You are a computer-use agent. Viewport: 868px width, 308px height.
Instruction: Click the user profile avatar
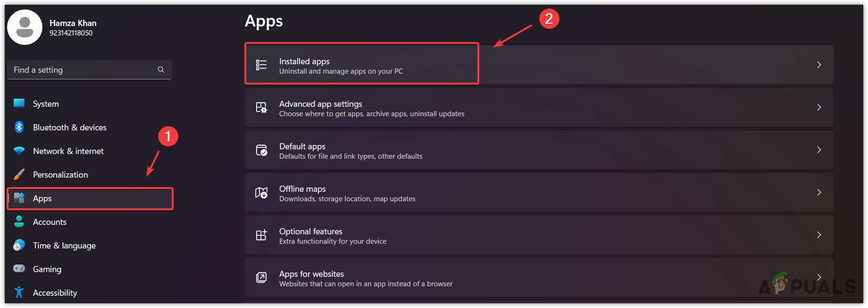coord(25,27)
